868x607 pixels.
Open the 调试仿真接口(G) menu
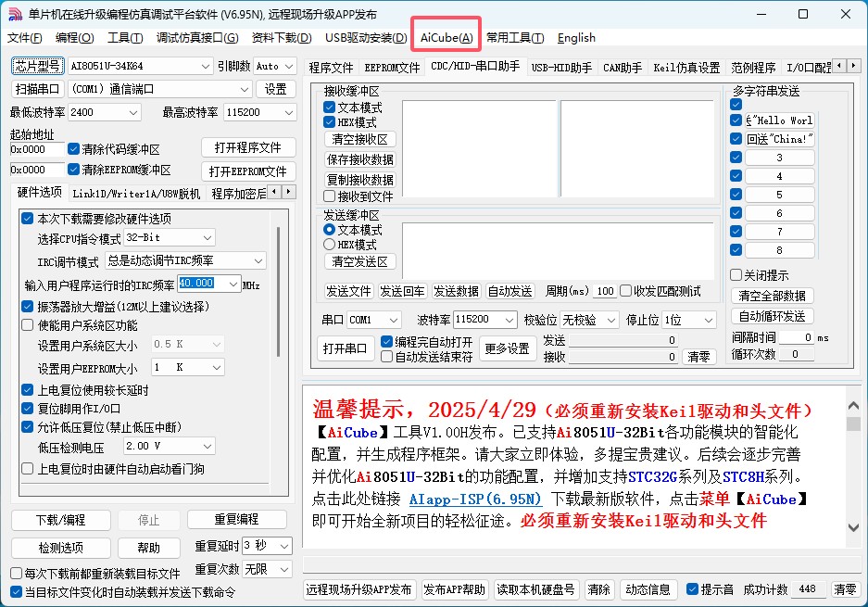pyautogui.click(x=197, y=38)
